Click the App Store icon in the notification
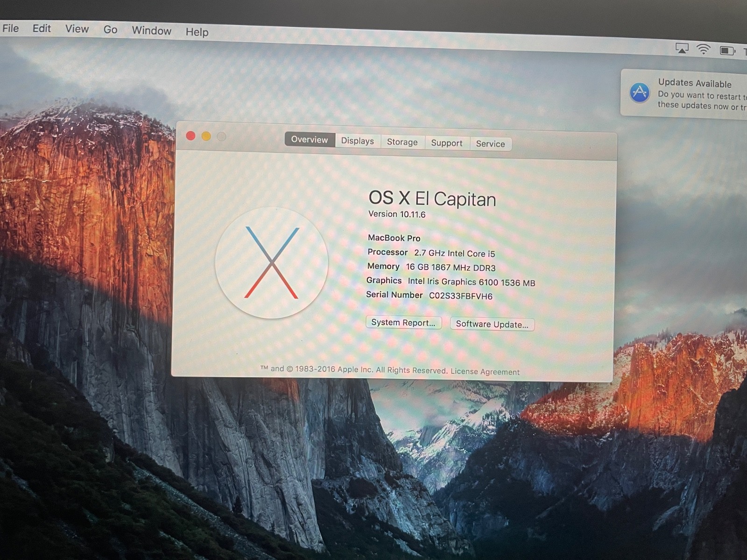The image size is (747, 560). click(x=639, y=92)
